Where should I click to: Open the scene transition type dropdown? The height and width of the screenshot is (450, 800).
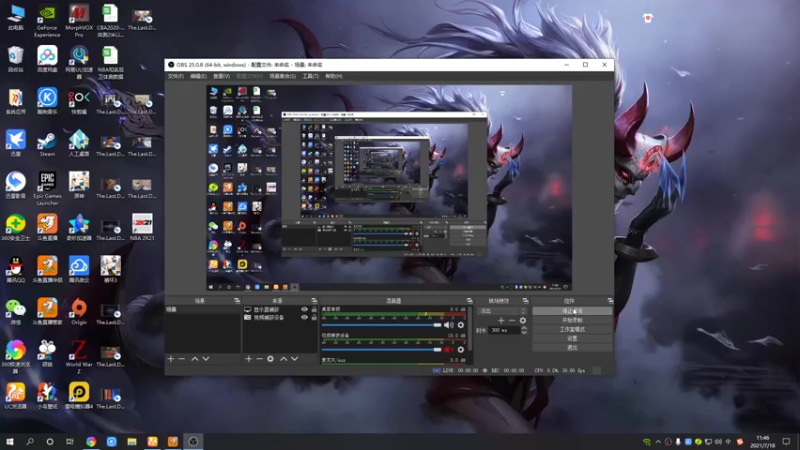pos(502,311)
